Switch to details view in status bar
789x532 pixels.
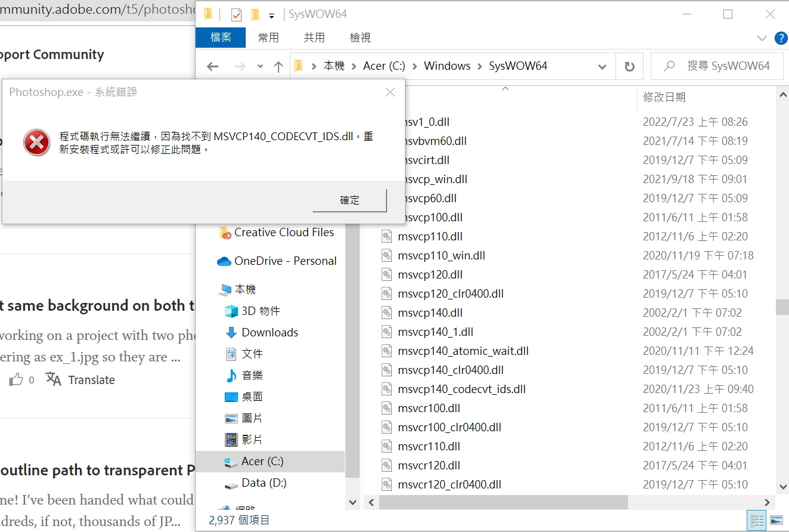pyautogui.click(x=757, y=520)
